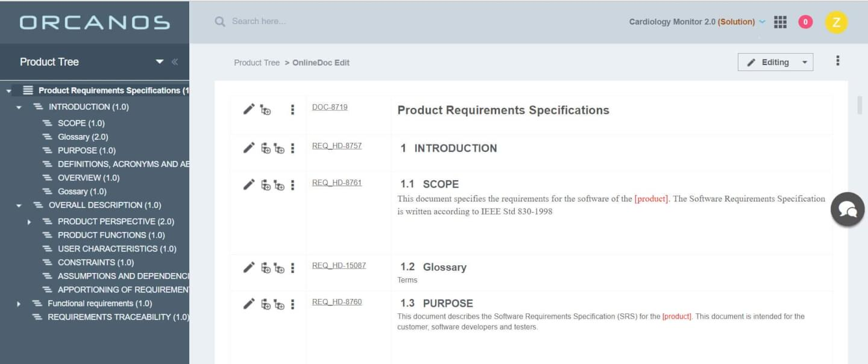The image size is (868, 364).
Task: Edit DOC-8719 using its pencil icon
Action: [x=248, y=109]
